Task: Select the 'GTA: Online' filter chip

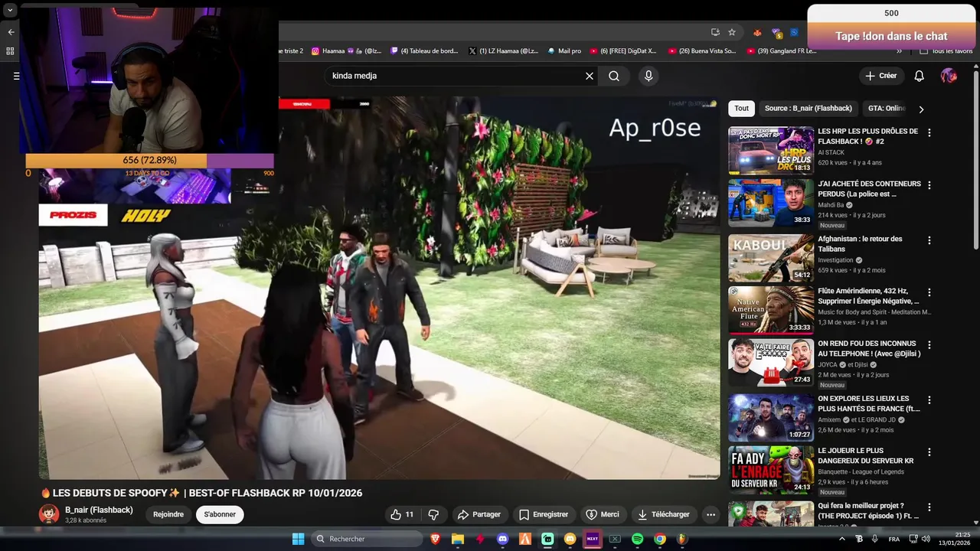Action: (886, 109)
